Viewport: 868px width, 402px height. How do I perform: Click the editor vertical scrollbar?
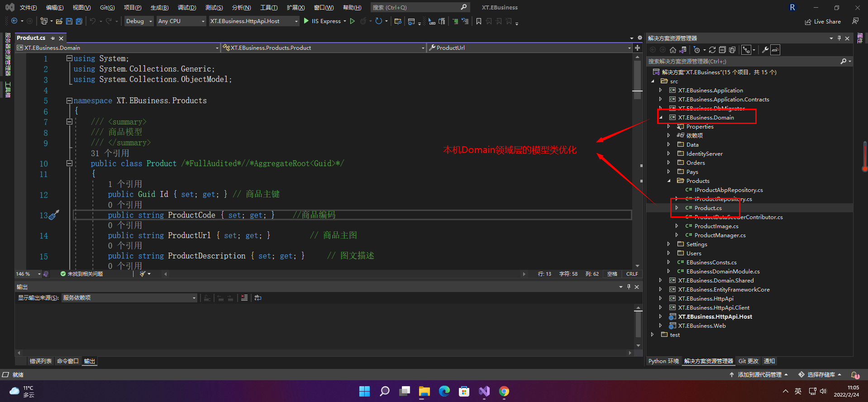[x=637, y=161]
